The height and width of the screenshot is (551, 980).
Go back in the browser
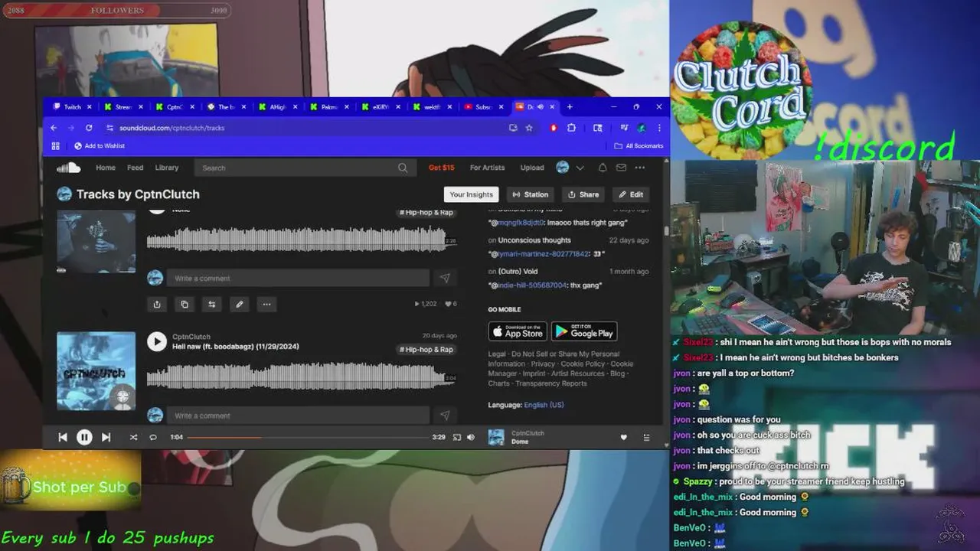pyautogui.click(x=54, y=128)
